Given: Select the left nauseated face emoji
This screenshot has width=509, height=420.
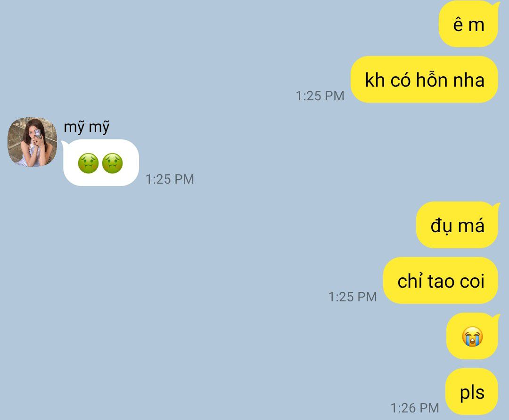Looking at the screenshot, I should tap(88, 163).
